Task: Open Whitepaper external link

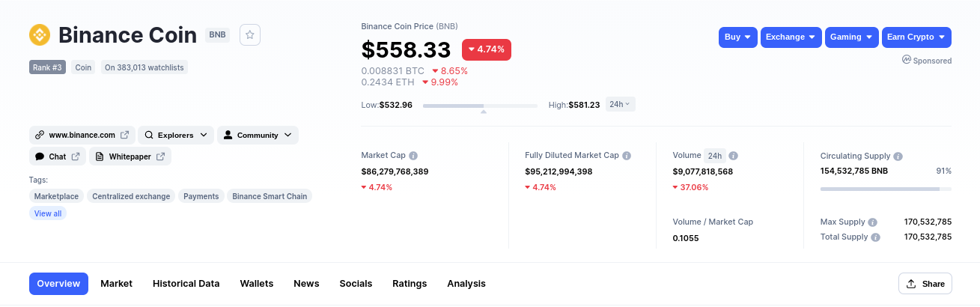Action: tap(130, 156)
